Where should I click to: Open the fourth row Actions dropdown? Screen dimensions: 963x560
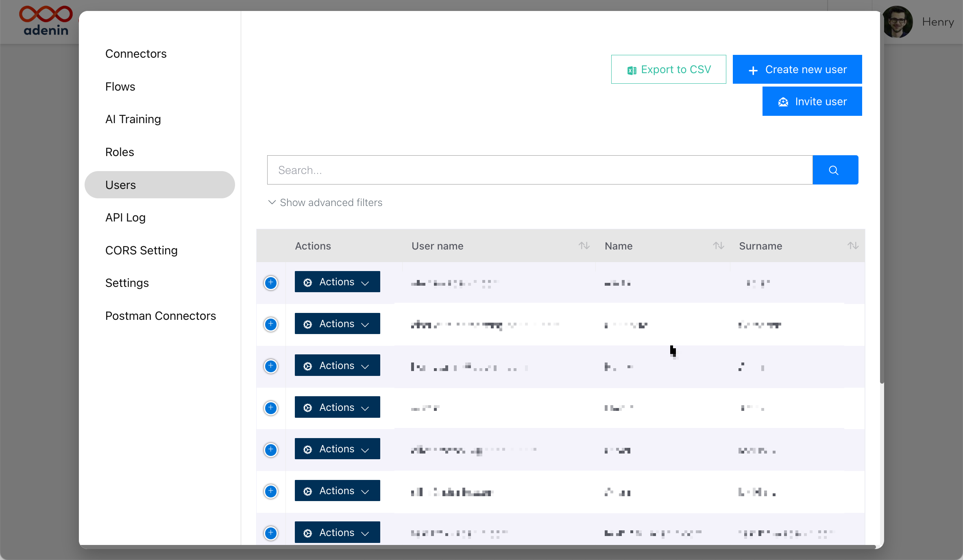tap(337, 407)
